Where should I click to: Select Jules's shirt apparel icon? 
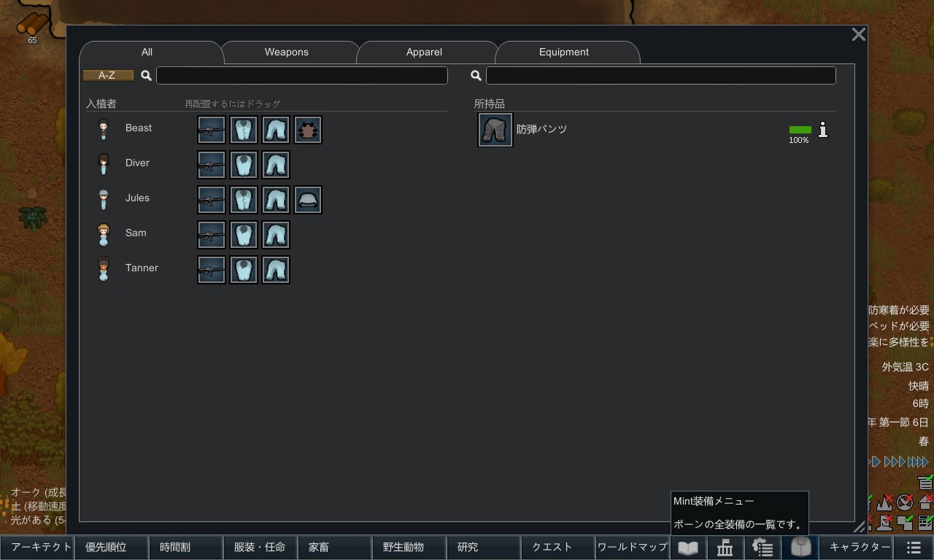(244, 200)
